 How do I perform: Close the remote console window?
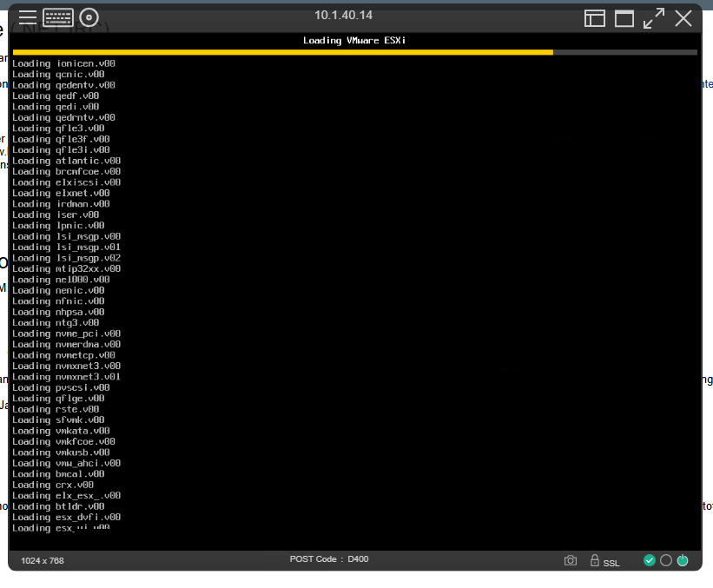[683, 17]
